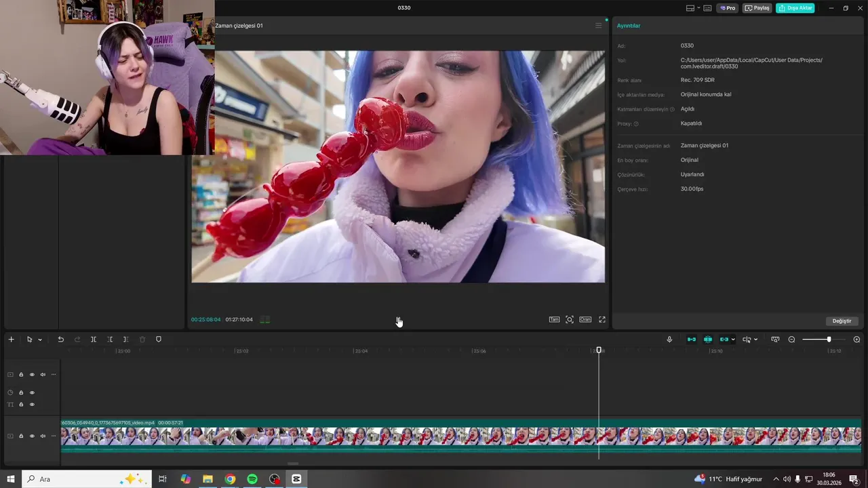Open the selection tool mode dropdown arrow

(40, 340)
